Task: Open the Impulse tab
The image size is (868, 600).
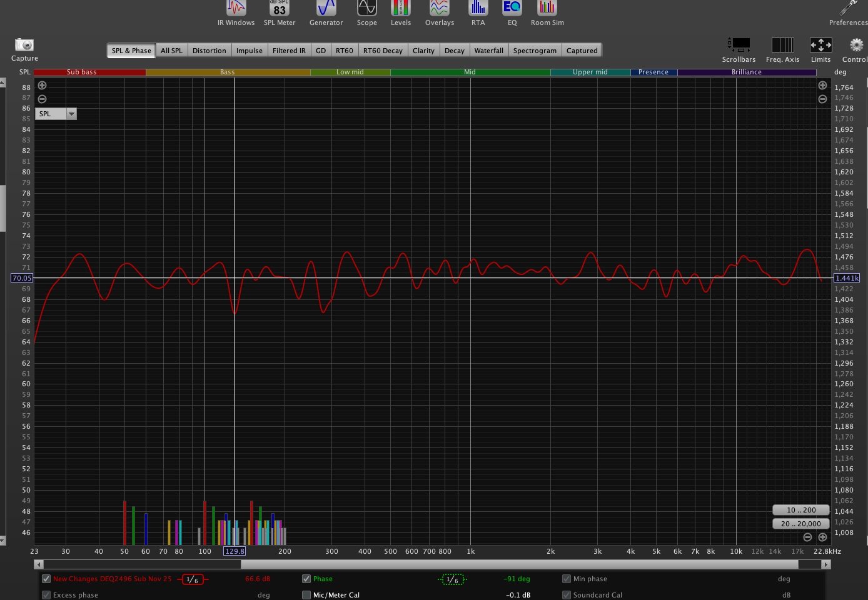Action: pyautogui.click(x=249, y=51)
